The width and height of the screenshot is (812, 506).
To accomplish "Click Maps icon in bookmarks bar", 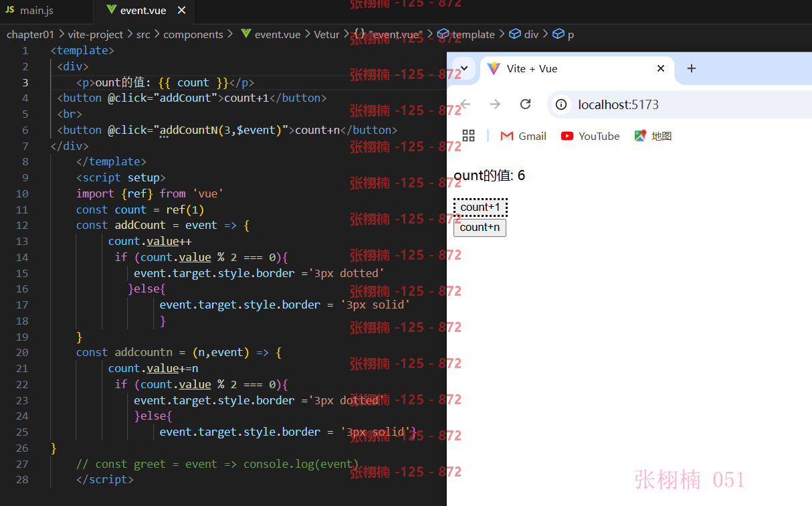I will click(x=640, y=136).
